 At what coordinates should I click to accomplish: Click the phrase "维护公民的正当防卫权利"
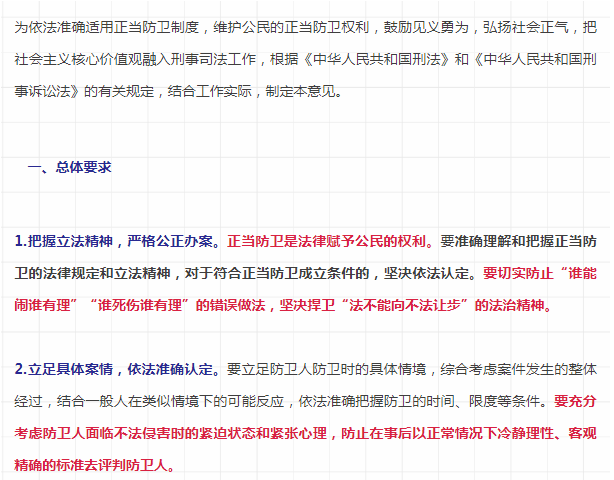(x=291, y=27)
